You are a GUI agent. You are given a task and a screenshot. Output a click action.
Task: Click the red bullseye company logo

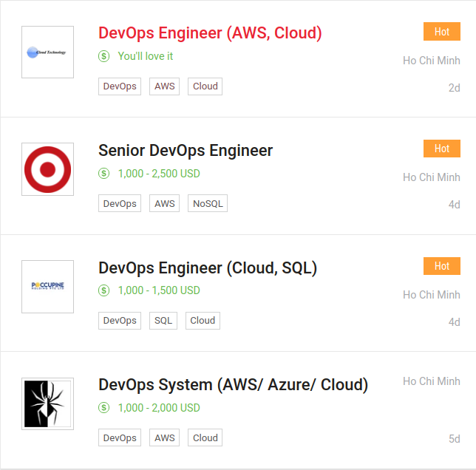coord(47,169)
